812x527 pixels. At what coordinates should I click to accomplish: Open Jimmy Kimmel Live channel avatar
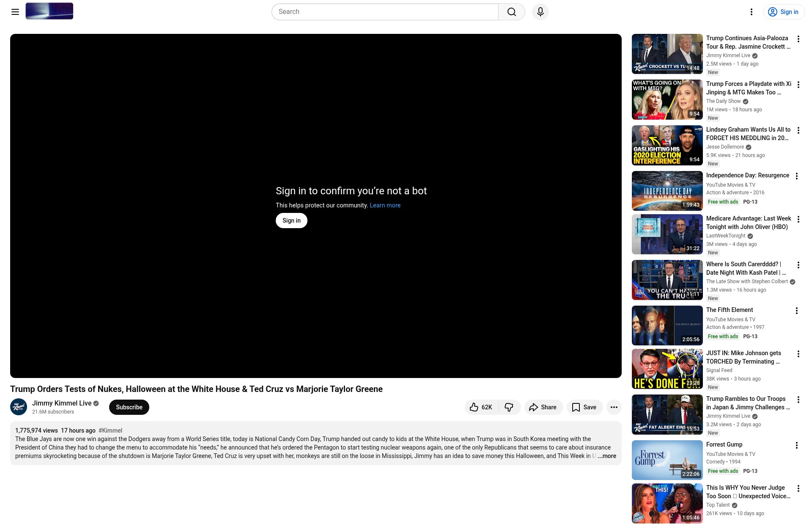[x=19, y=407]
